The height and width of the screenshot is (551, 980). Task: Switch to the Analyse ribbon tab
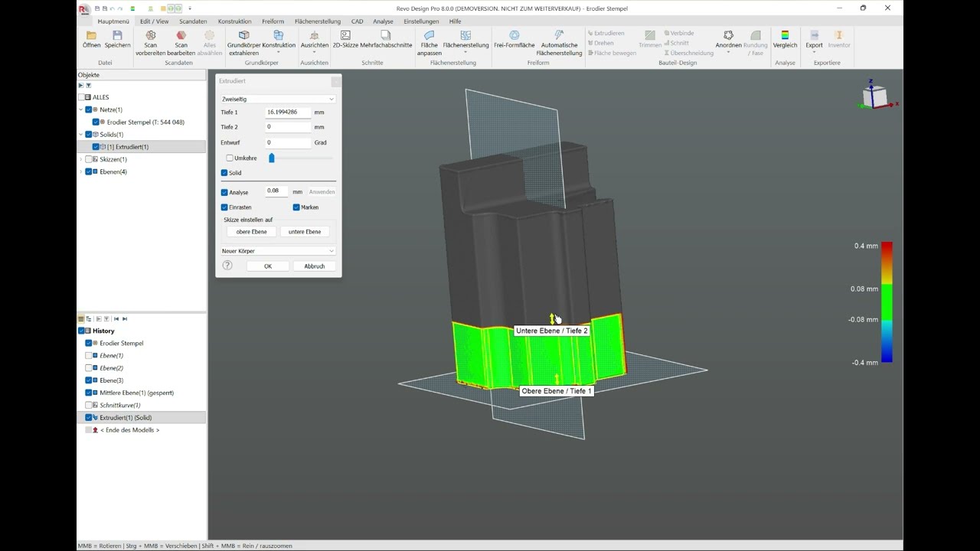[x=383, y=21]
